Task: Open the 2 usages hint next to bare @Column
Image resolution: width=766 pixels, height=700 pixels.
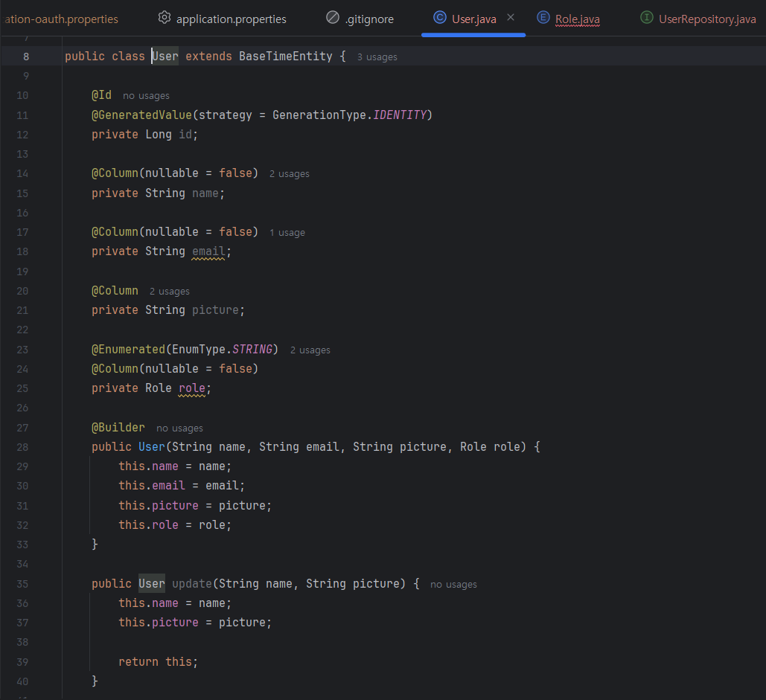Action: click(170, 292)
